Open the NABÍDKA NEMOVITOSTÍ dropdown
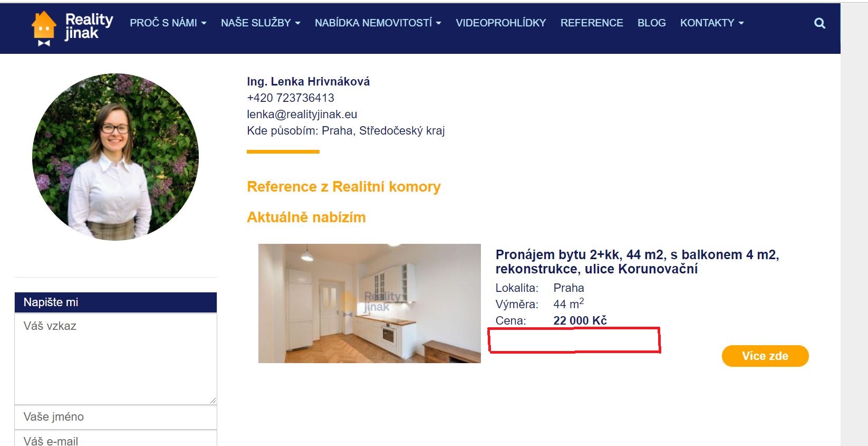 [378, 23]
